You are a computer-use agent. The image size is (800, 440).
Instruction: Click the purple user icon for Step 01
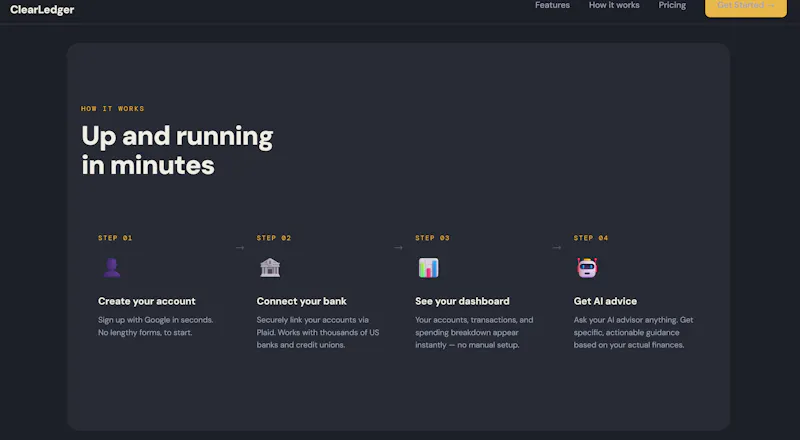coord(112,267)
